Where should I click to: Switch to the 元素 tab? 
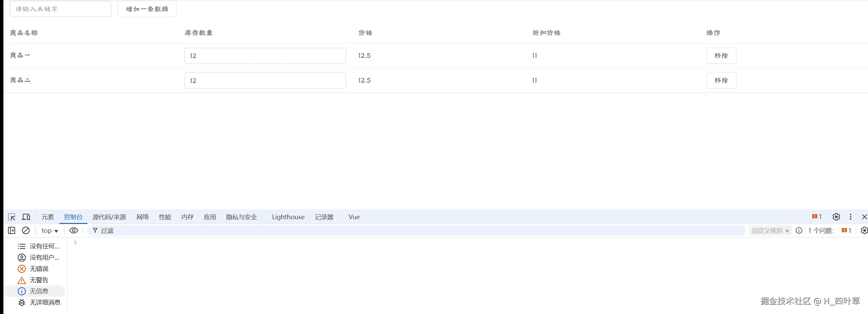(x=48, y=217)
